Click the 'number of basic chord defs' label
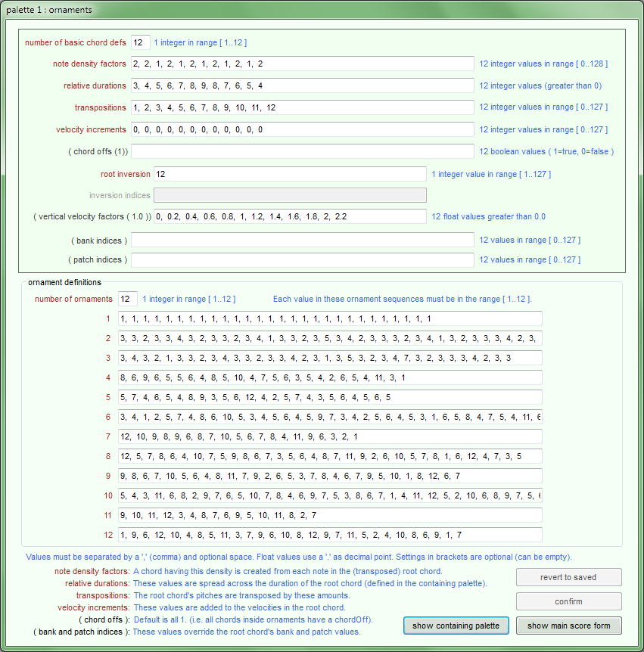 click(76, 42)
